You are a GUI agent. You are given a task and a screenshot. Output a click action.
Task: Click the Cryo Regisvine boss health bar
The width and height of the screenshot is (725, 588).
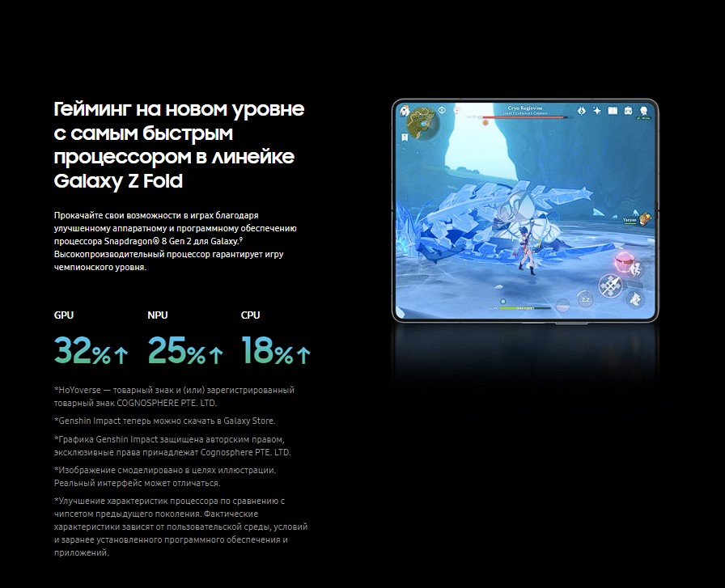pos(524,118)
